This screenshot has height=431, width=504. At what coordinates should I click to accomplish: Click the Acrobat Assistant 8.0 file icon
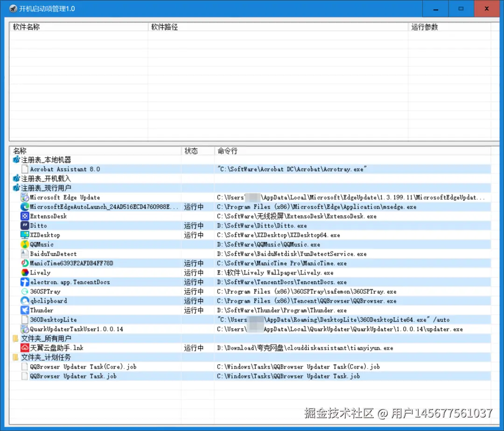[25, 169]
